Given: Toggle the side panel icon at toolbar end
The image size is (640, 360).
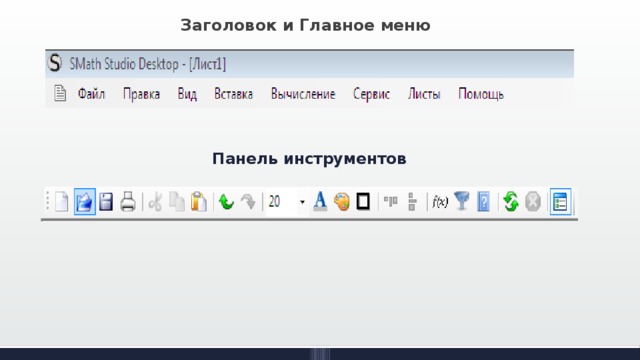Looking at the screenshot, I should 560,202.
